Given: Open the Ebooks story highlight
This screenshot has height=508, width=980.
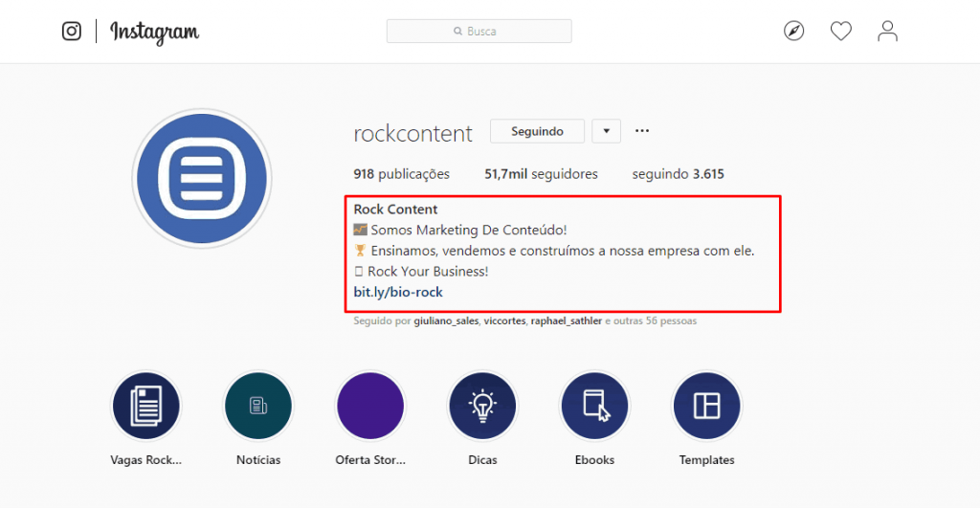Looking at the screenshot, I should point(594,406).
